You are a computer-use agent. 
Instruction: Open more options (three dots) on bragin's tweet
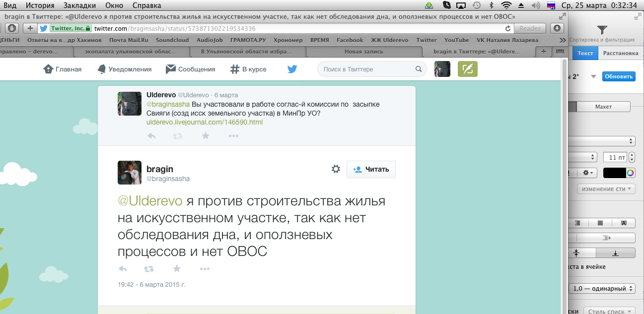pos(205,269)
